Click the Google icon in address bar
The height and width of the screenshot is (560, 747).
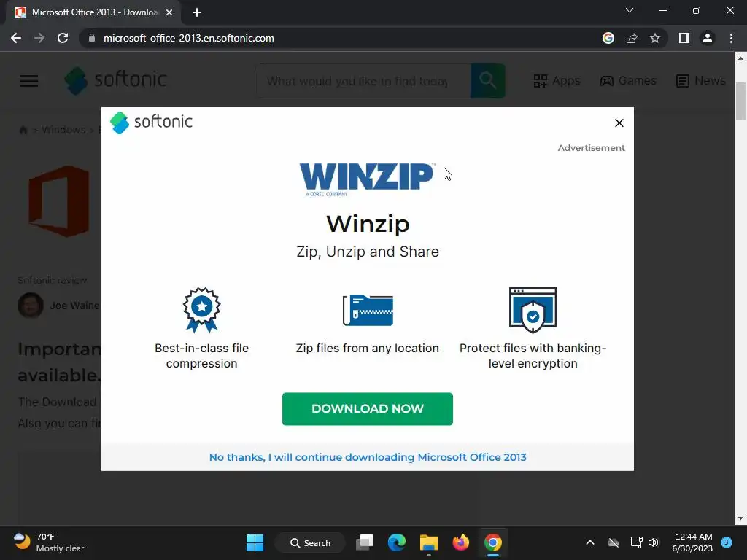(608, 38)
